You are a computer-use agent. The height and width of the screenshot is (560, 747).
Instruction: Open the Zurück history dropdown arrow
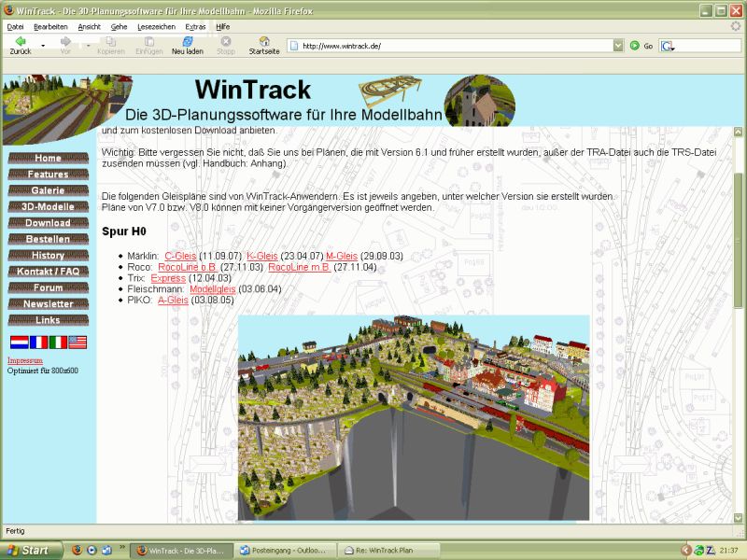[x=43, y=46]
